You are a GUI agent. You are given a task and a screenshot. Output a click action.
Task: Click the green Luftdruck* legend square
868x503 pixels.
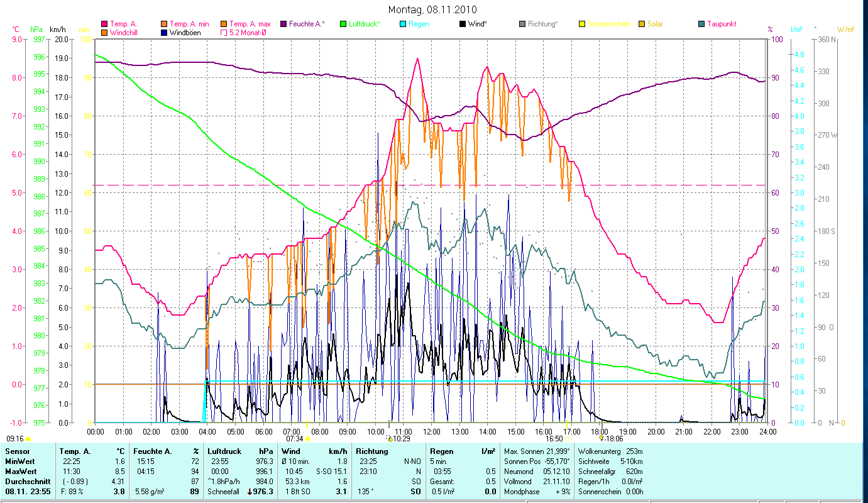pyautogui.click(x=343, y=25)
